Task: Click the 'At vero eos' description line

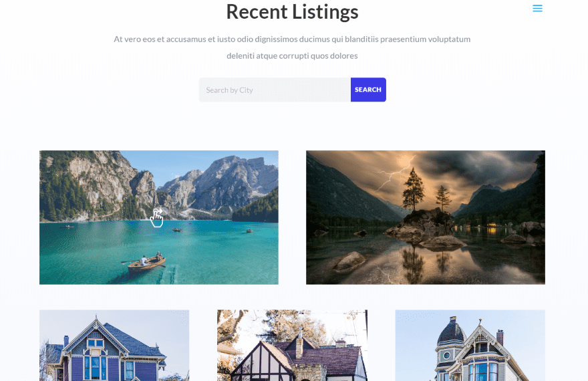Action: [292, 39]
